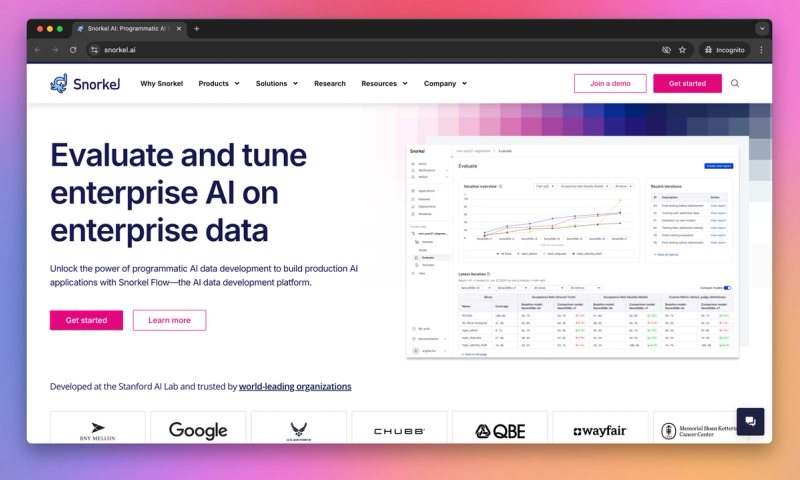Click the Learn more button

(x=169, y=320)
